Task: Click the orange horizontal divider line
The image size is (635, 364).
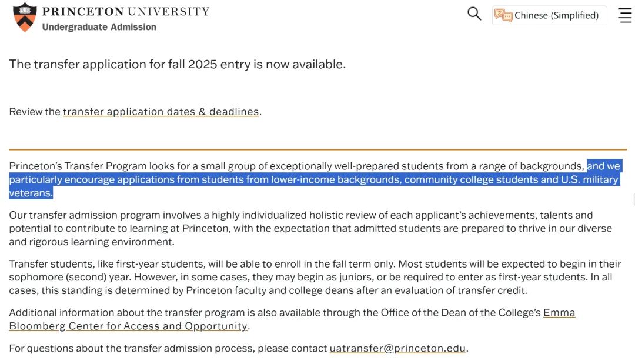Action: pyautogui.click(x=318, y=149)
